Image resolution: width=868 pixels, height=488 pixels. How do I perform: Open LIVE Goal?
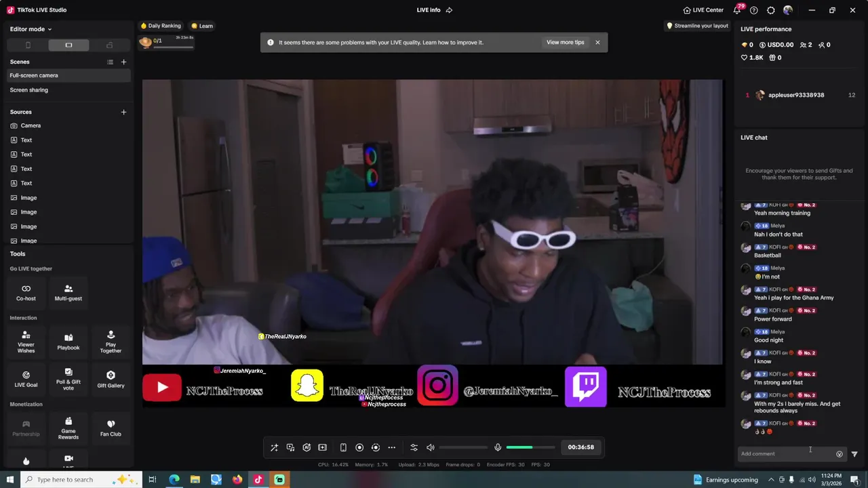(26, 379)
